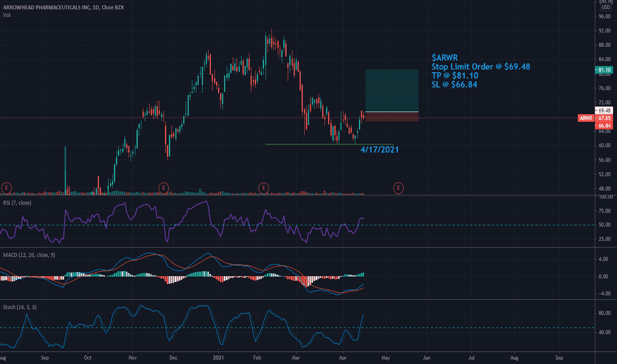Click the tall volume spike bar in September
This screenshot has width=617, height=364.
coord(66,170)
